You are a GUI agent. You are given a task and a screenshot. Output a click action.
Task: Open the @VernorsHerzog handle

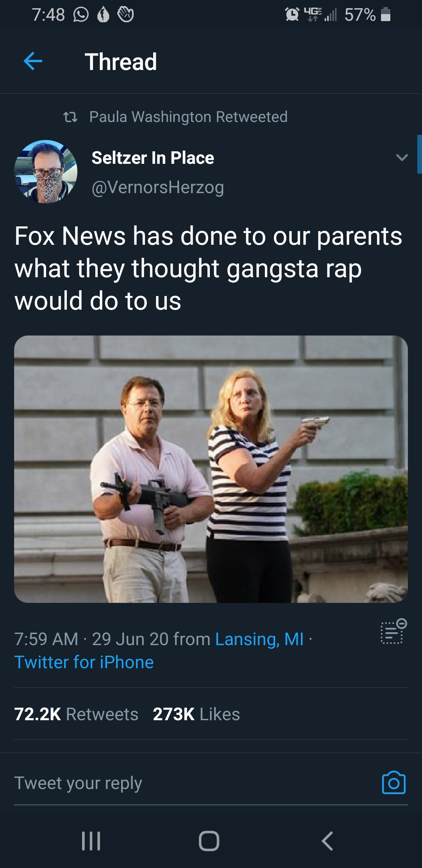point(157,187)
